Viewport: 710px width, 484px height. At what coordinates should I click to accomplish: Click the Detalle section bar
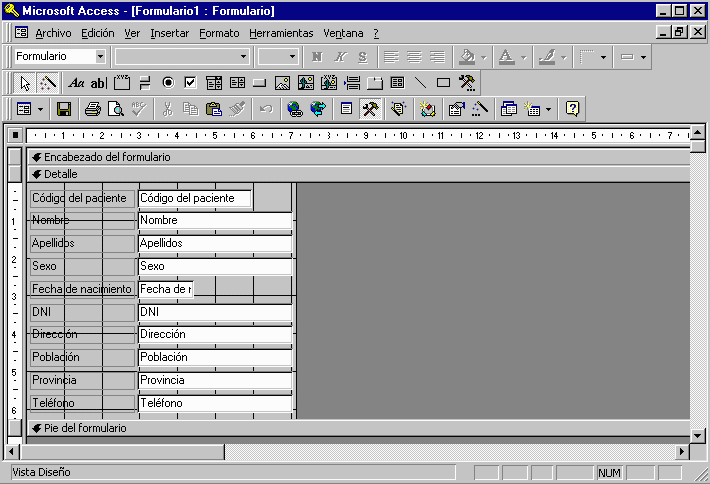coord(359,174)
